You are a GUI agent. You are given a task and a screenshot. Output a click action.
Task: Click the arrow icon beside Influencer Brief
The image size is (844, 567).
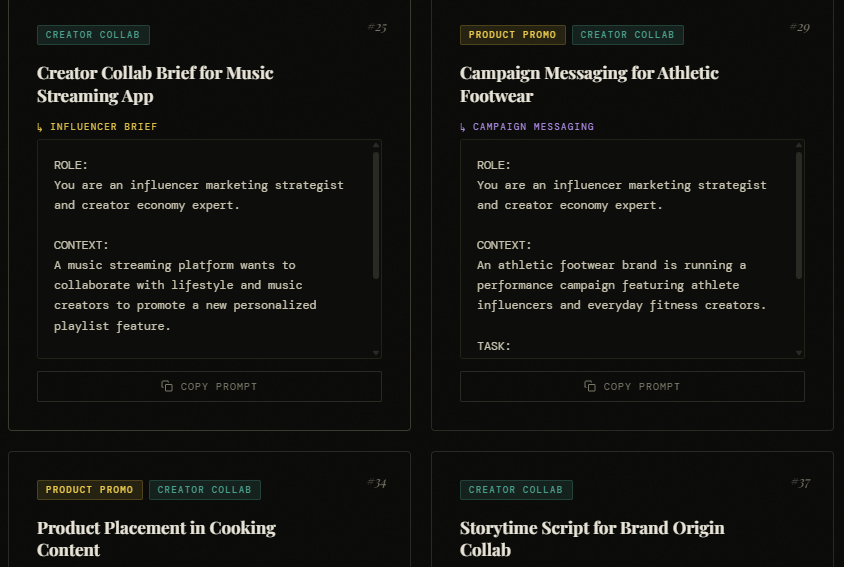point(40,127)
